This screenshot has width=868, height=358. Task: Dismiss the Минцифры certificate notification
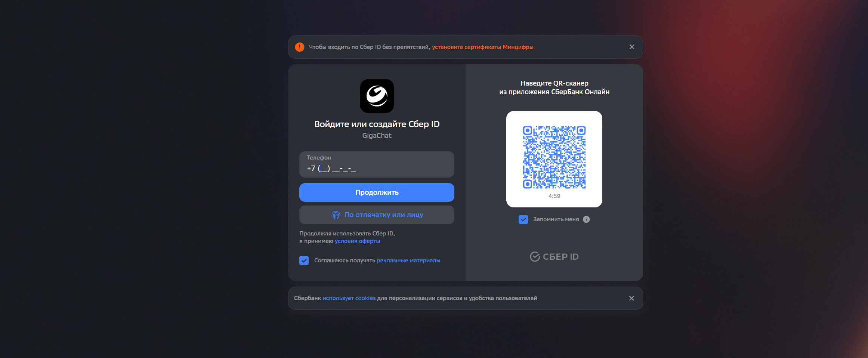(632, 47)
